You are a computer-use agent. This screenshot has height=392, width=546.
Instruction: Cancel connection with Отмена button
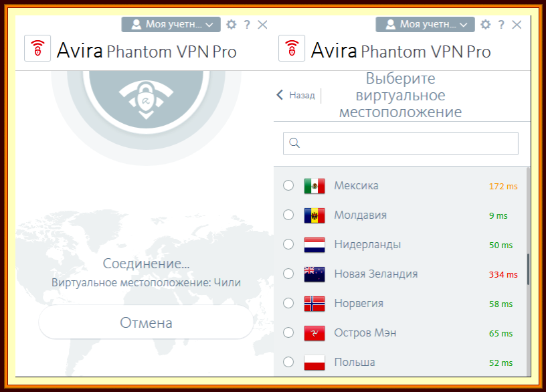pyautogui.click(x=147, y=322)
